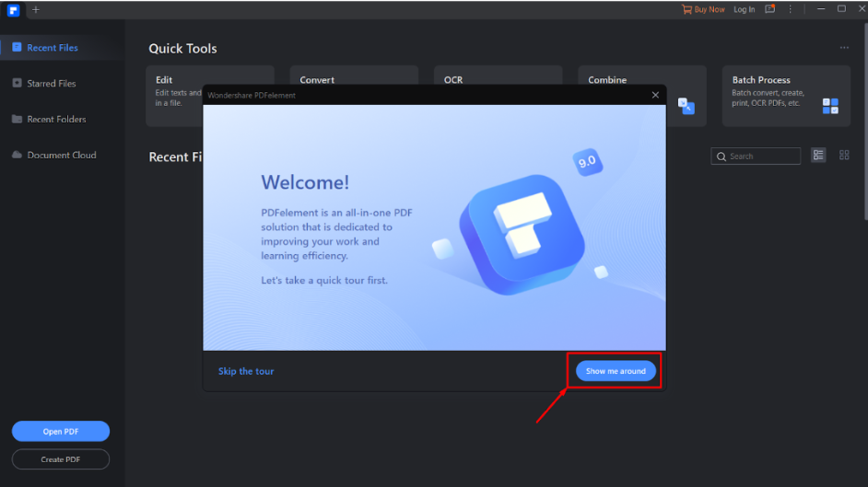Click the recent files Search field
Image resolution: width=868 pixels, height=487 pixels.
pos(756,157)
